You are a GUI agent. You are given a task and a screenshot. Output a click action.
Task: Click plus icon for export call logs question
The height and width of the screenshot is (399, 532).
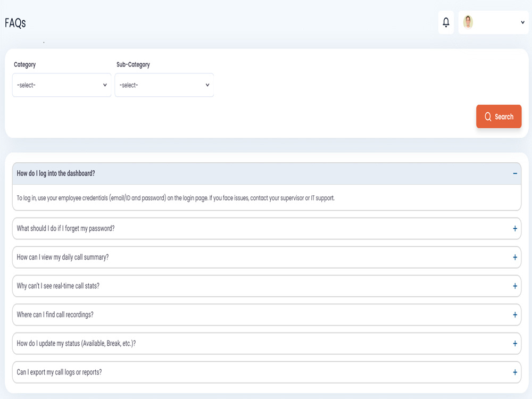click(515, 372)
